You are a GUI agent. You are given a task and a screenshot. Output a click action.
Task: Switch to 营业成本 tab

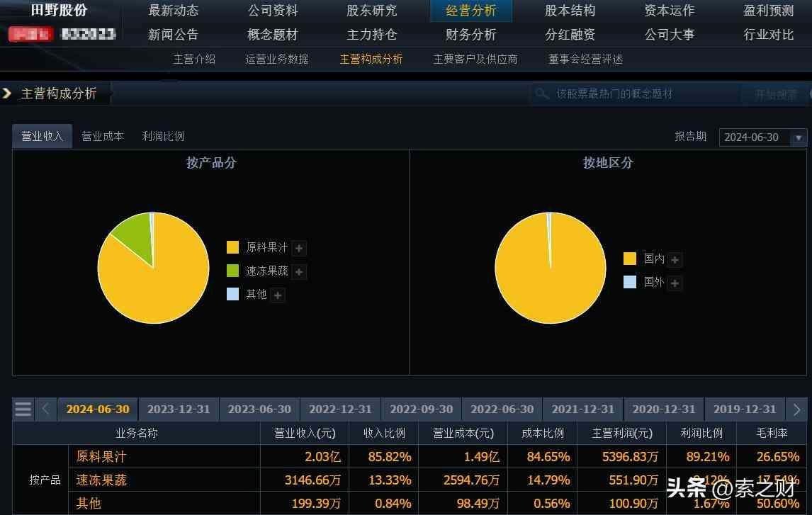point(103,137)
